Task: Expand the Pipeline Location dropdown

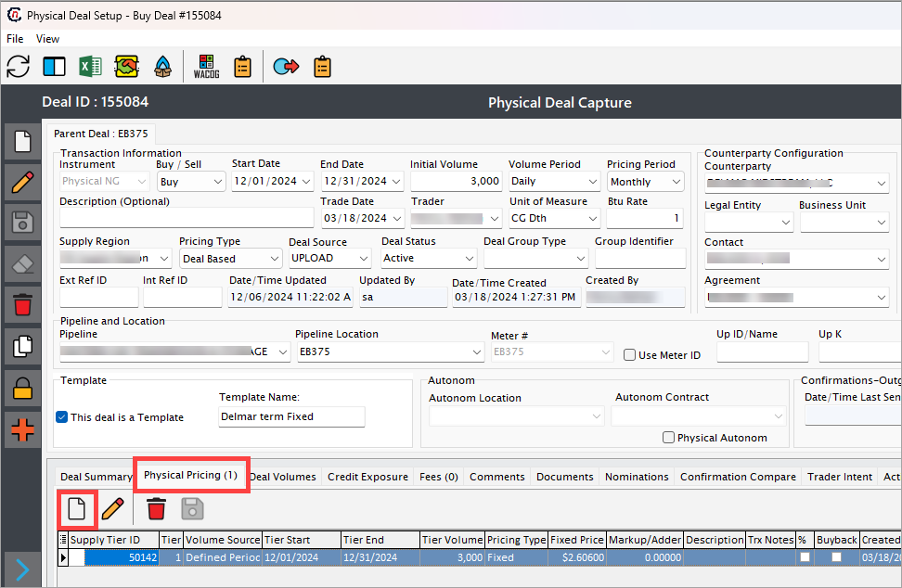Action: pos(477,352)
